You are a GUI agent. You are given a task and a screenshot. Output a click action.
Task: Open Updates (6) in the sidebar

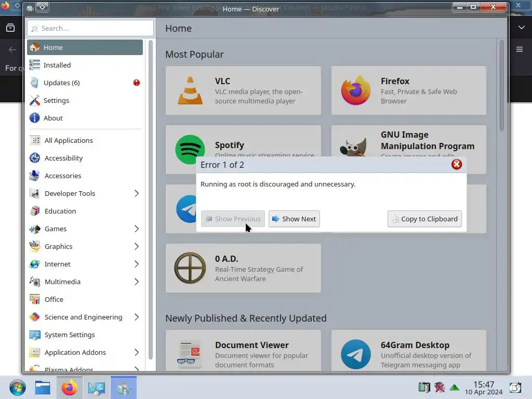pyautogui.click(x=85, y=83)
